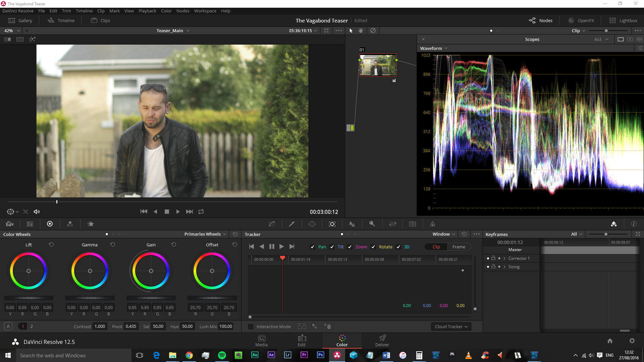Disable the Zoom tracking checkbox
Screen dimensions: 644x362
point(350,247)
